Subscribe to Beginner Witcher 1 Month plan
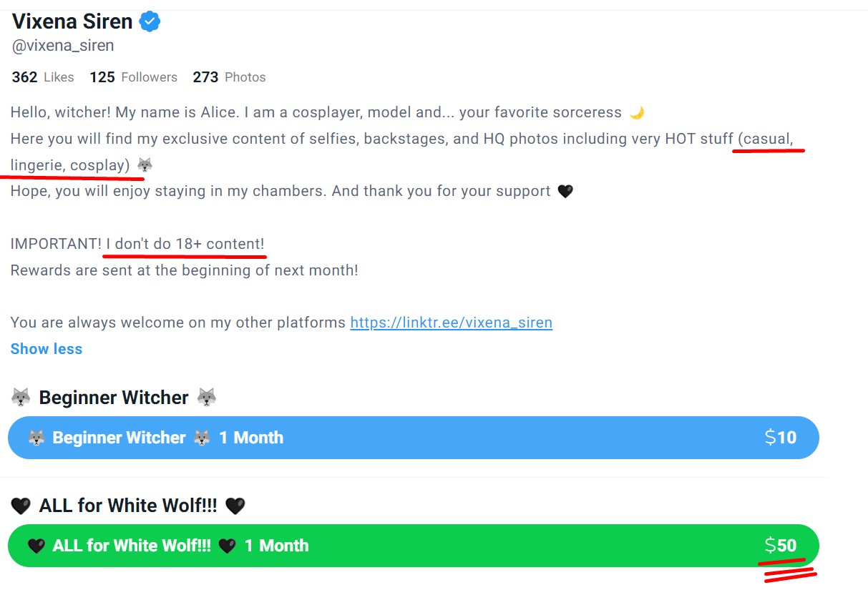Screen dimensions: 868x590 click(413, 438)
